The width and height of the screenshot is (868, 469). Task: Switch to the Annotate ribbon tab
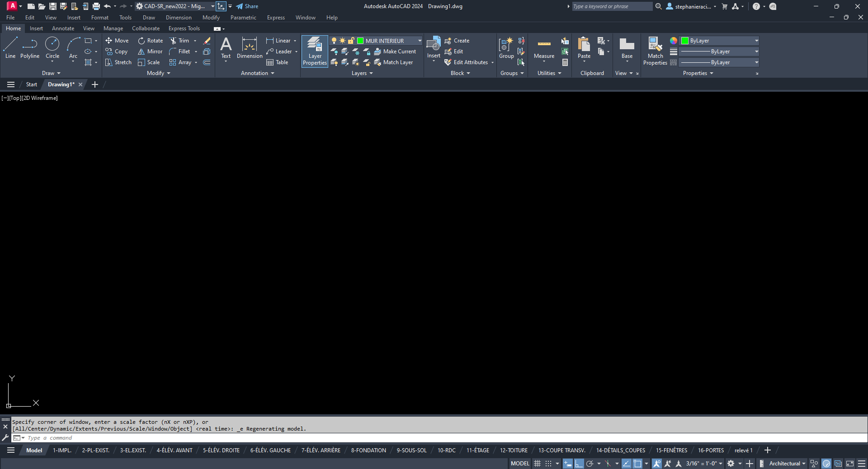(x=63, y=28)
